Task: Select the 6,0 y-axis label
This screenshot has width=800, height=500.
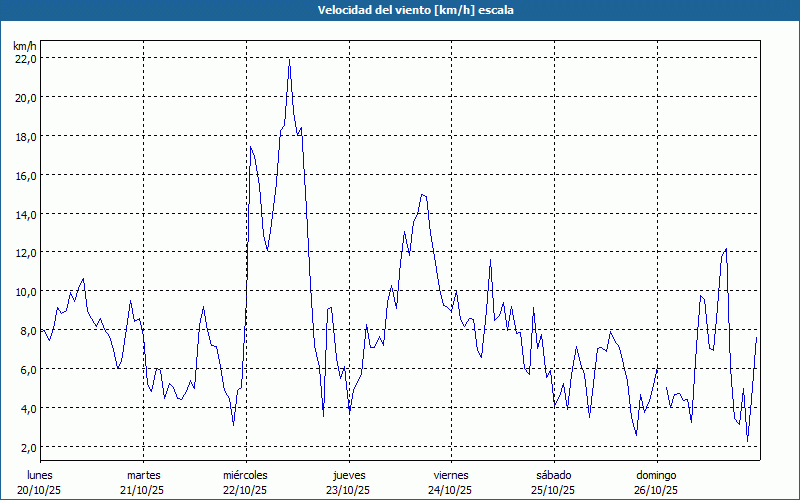Action: click(27, 370)
